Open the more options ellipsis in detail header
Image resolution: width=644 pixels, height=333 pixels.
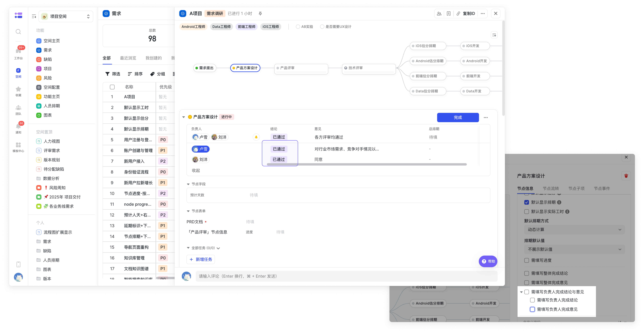pos(483,13)
